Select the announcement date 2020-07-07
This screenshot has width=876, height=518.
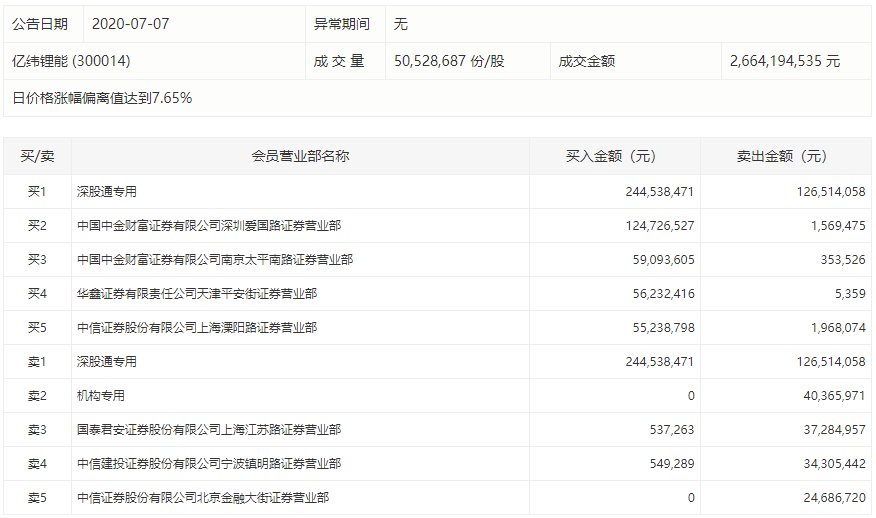[x=130, y=24]
